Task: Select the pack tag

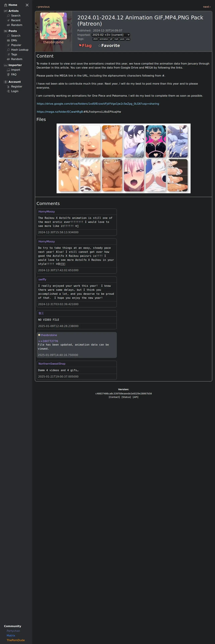Action: click(x=122, y=39)
